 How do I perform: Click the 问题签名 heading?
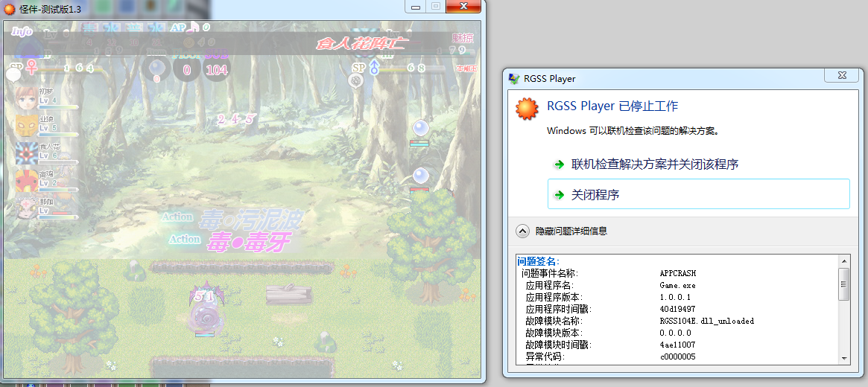tap(538, 261)
